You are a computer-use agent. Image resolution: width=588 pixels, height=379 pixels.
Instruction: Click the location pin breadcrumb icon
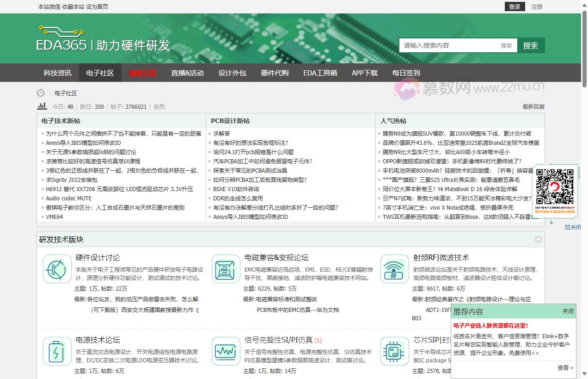coord(41,93)
